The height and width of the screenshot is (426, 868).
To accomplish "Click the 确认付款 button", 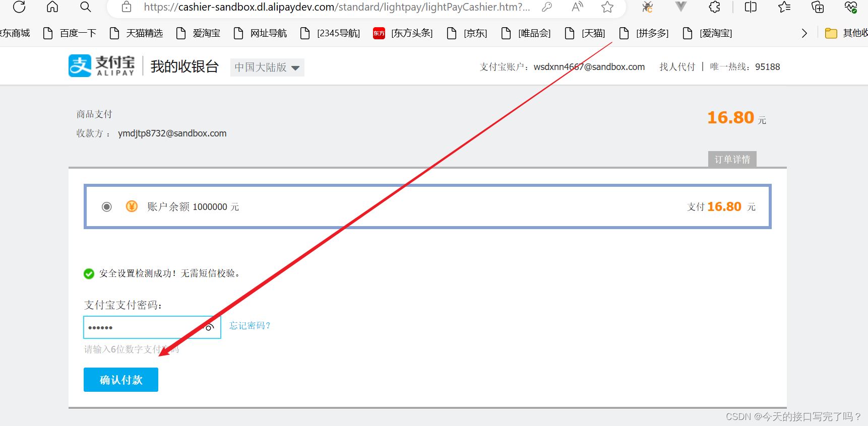I will click(121, 380).
